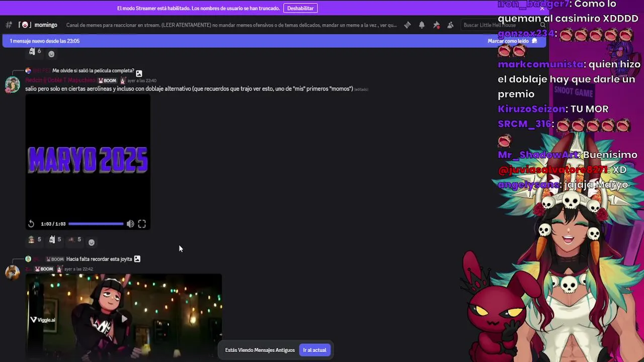Dismiss the Streamer mode banner with X
This screenshot has height=362, width=644.
pos(542,9)
